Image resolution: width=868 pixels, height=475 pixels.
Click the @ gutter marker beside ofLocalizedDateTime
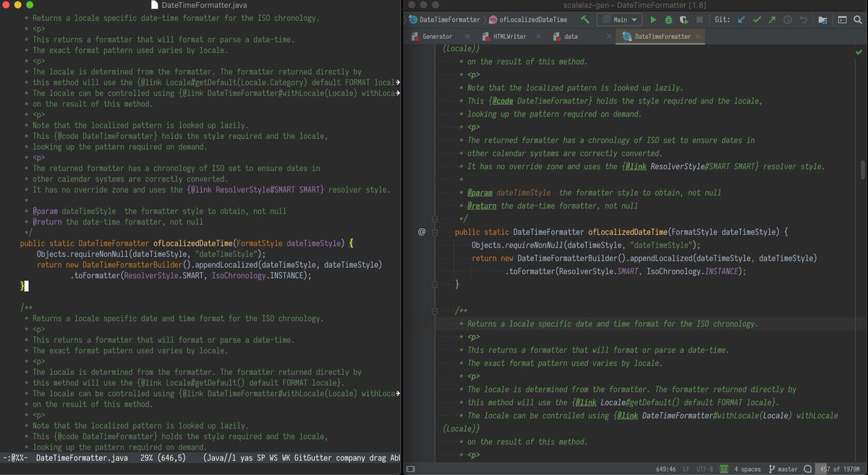click(x=421, y=232)
